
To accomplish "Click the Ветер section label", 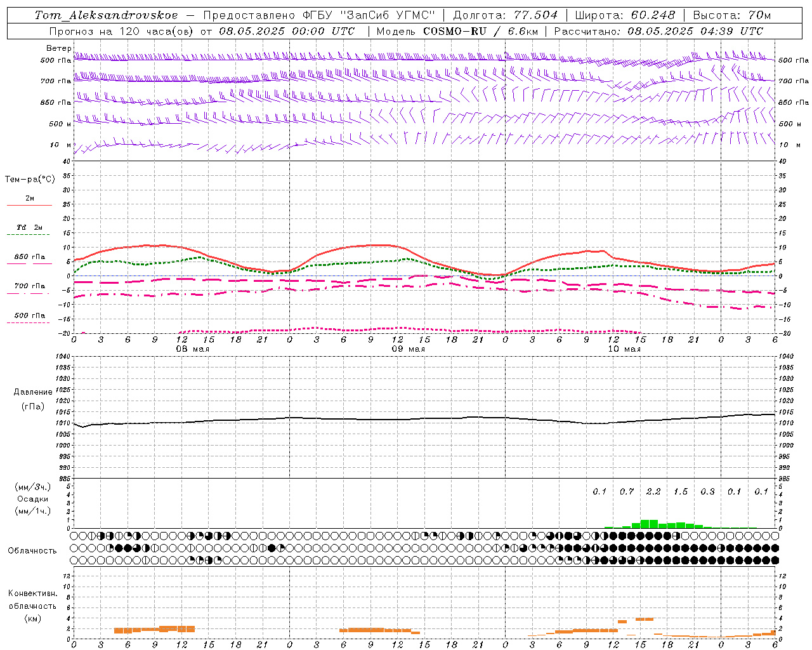I will point(58,48).
